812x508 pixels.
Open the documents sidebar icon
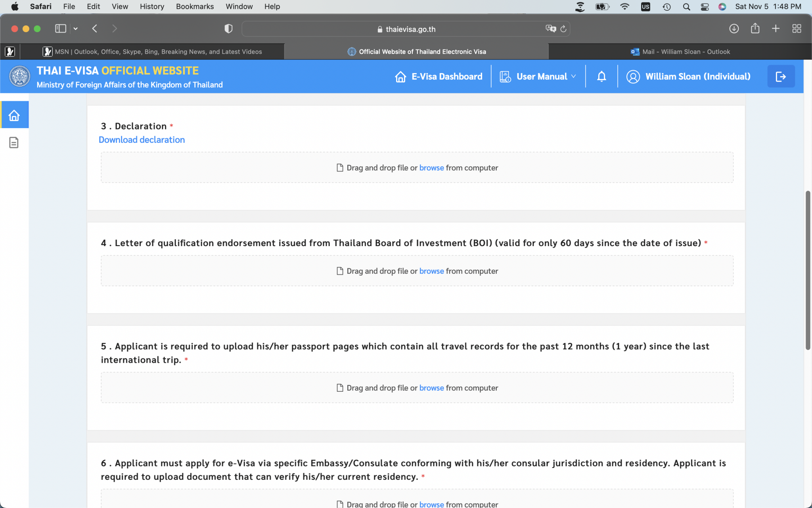pos(14,142)
